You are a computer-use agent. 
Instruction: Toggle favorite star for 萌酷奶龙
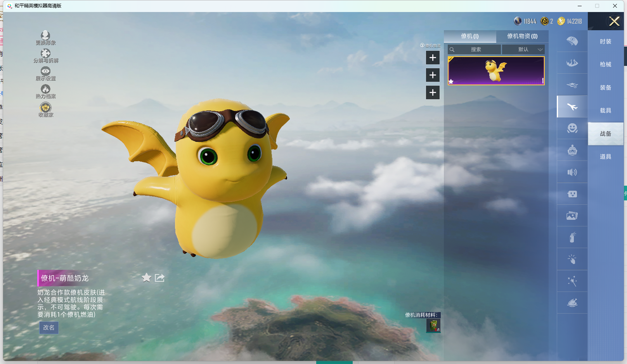point(146,278)
